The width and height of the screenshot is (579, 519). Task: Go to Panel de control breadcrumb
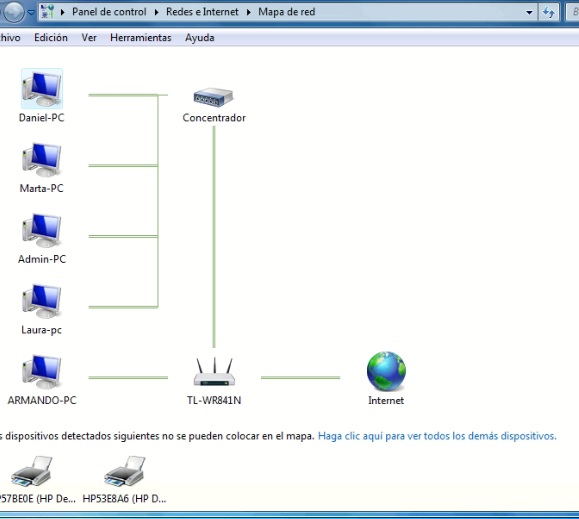[x=109, y=12]
